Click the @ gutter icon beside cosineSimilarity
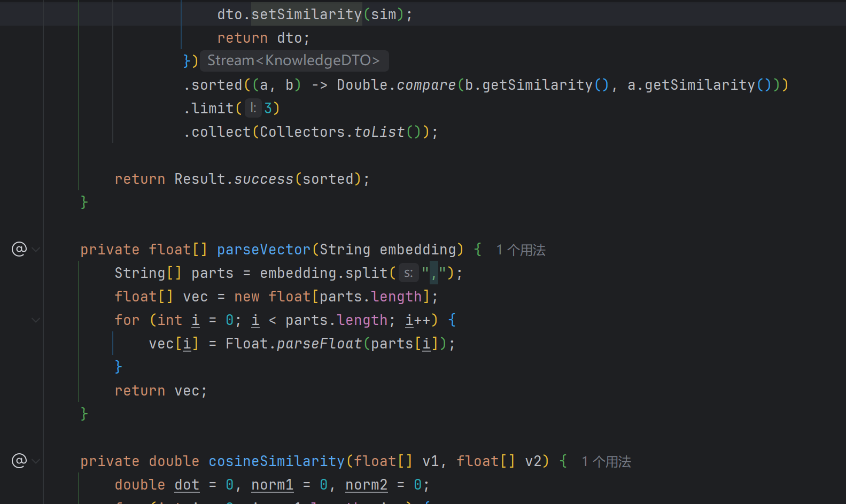Screen dimensions: 846x504 [x=19, y=461]
